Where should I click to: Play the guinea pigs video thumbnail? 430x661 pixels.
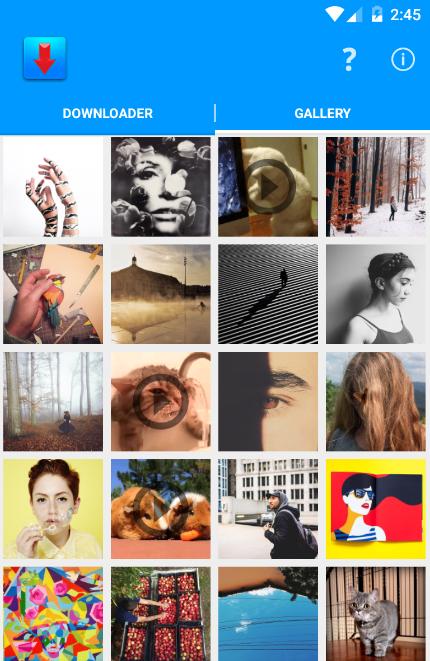[x=161, y=509]
